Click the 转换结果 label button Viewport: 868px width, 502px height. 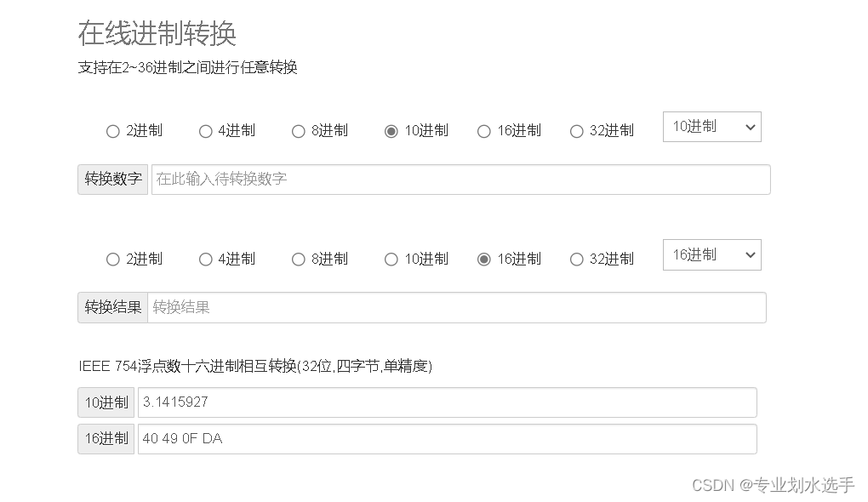(x=113, y=308)
